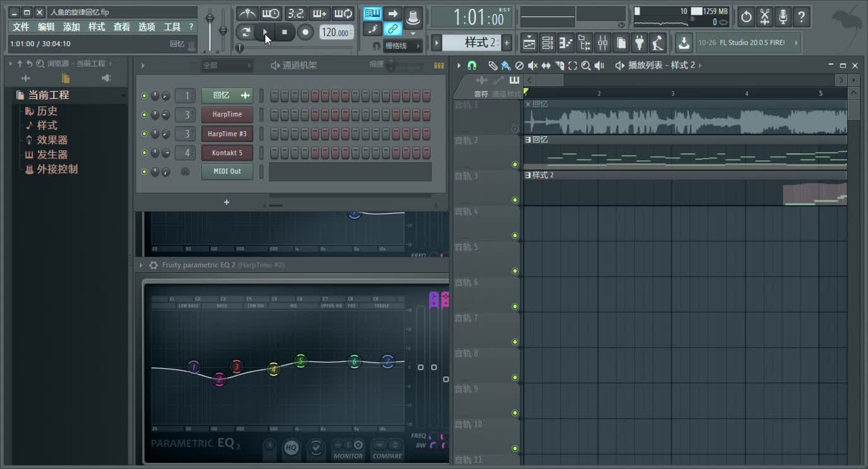Mute the Kontakt 5 channel green light
The image size is (868, 469).
pyautogui.click(x=144, y=153)
